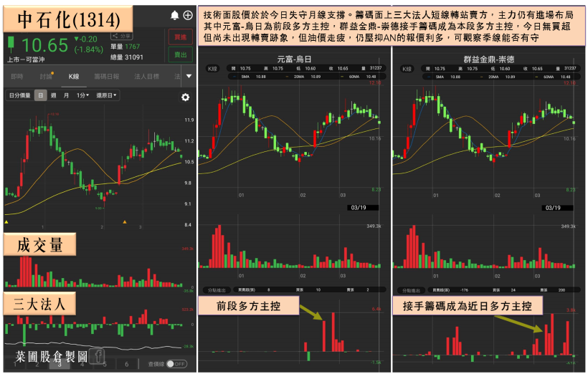
Task: Switch to the 法人目標 tab
Action: pos(146,76)
